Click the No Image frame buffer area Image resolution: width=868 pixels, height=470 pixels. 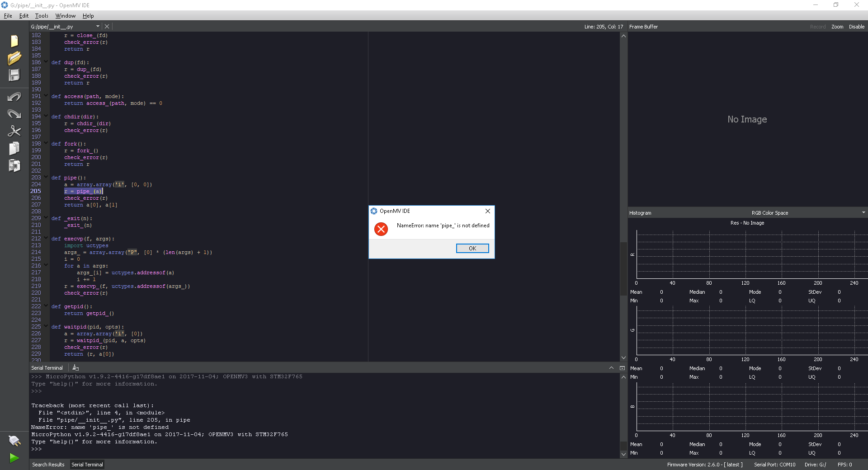[747, 119]
